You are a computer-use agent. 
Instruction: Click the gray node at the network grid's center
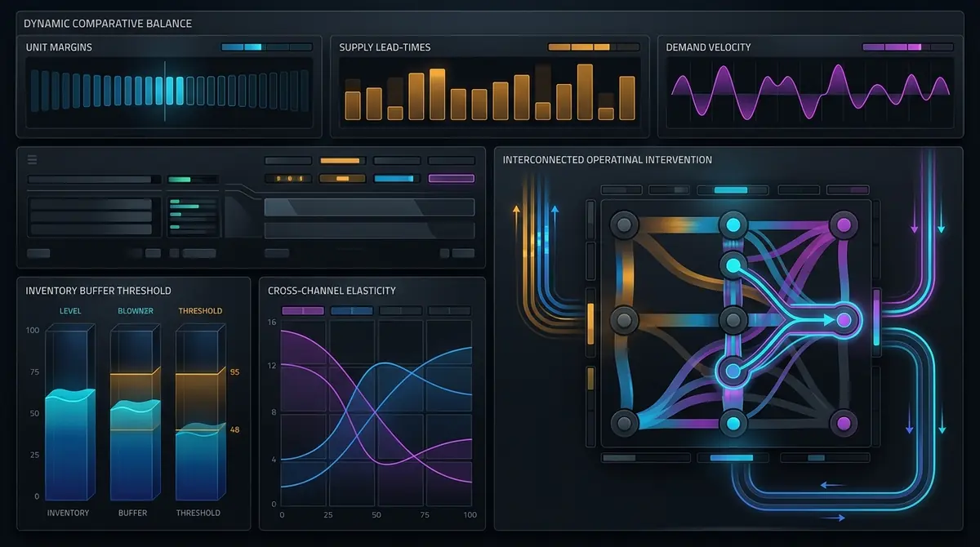(733, 318)
